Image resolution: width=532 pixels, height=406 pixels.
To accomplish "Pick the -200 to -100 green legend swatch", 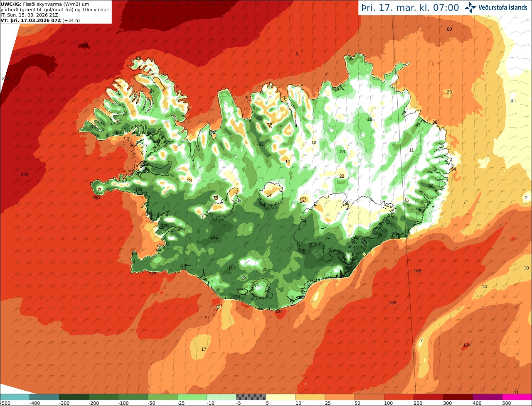I will click(103, 397).
